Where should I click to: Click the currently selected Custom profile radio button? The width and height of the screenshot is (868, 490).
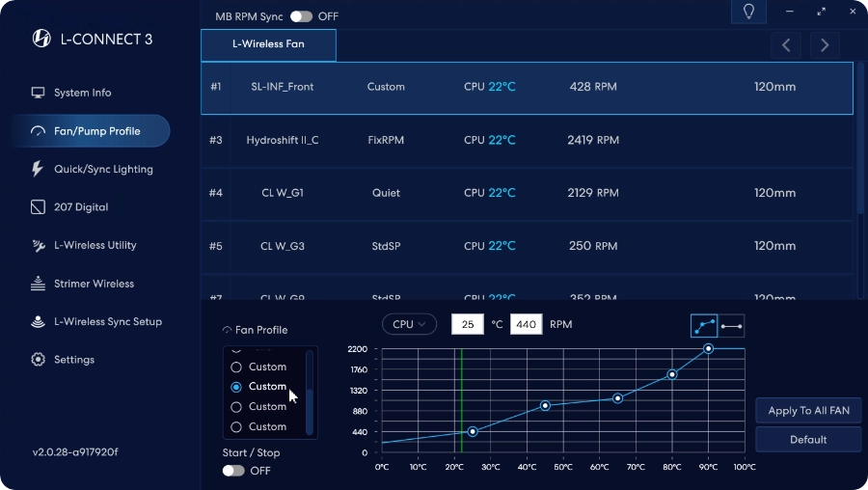pos(236,387)
